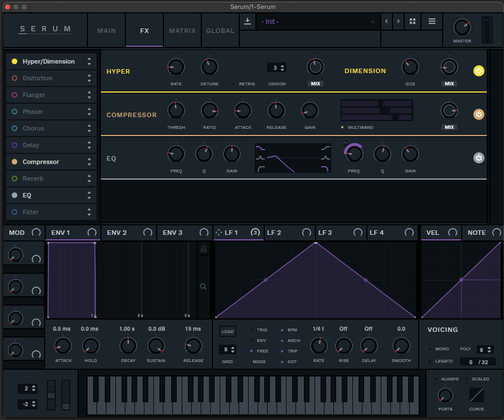Enable the Filter effect circle
The image size is (504, 420).
[x=14, y=212]
